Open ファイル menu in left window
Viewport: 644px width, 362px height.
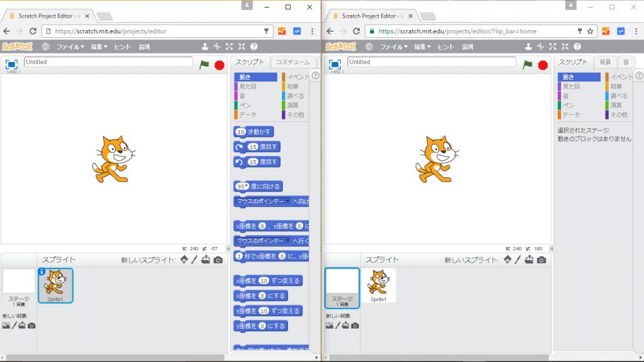(x=70, y=47)
